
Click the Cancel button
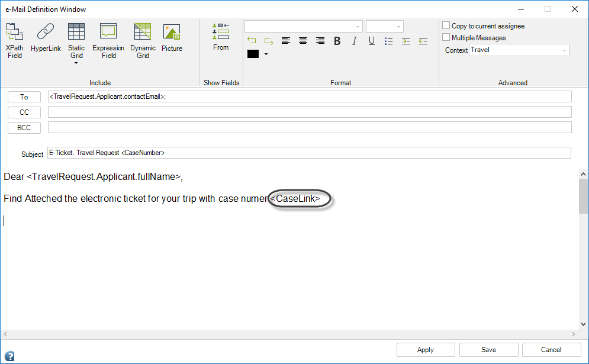point(552,350)
